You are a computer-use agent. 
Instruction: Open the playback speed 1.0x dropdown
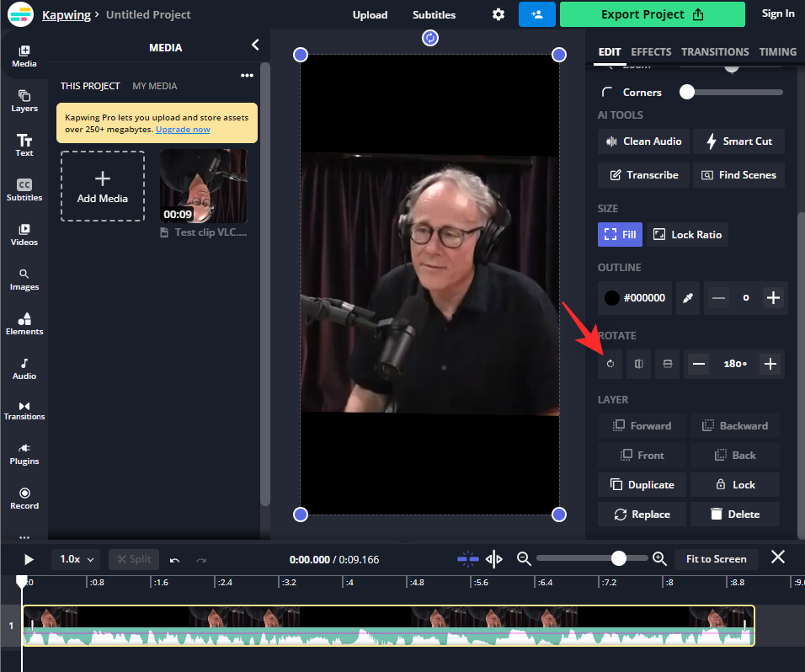point(77,559)
